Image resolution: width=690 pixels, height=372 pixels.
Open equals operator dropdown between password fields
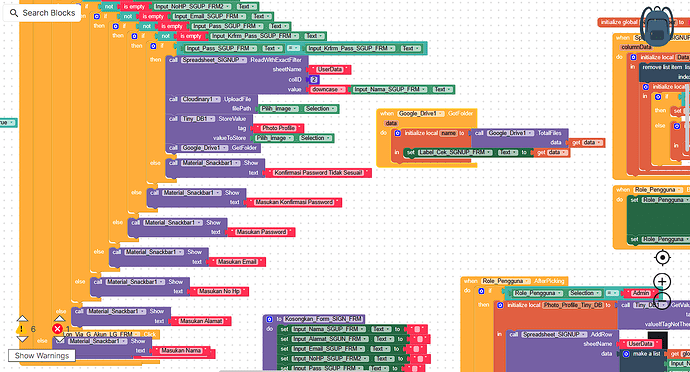293,48
